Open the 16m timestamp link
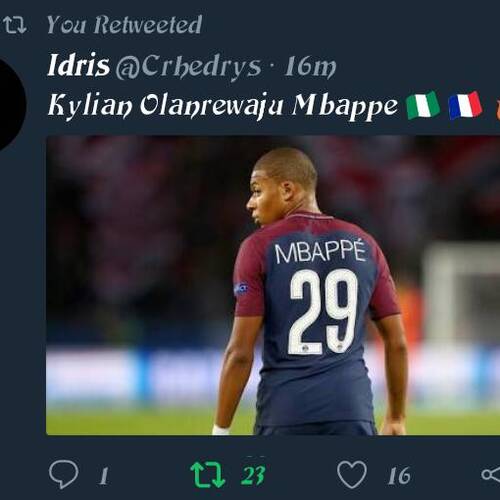Viewport: 500px width, 500px height. 310,67
